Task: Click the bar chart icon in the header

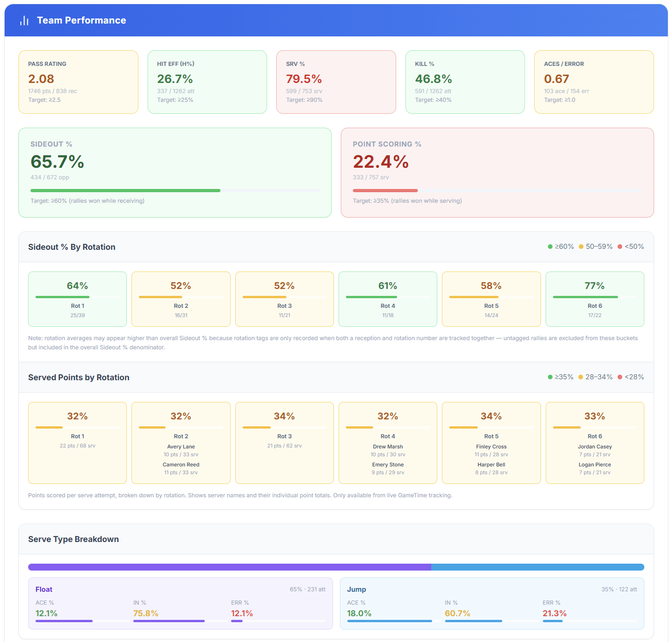Action: pos(24,20)
